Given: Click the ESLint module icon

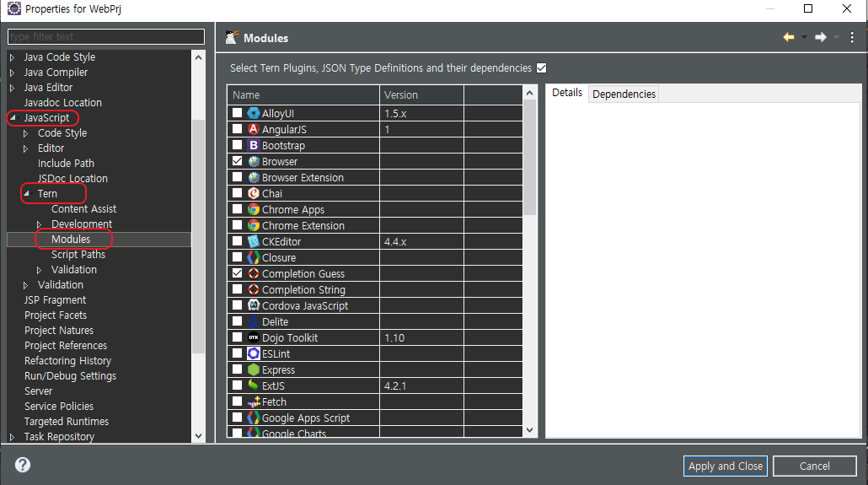Looking at the screenshot, I should pos(254,353).
